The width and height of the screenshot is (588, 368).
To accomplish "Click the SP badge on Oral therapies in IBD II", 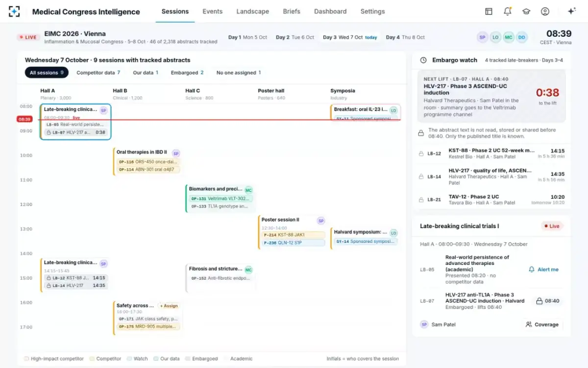I will coord(176,154).
